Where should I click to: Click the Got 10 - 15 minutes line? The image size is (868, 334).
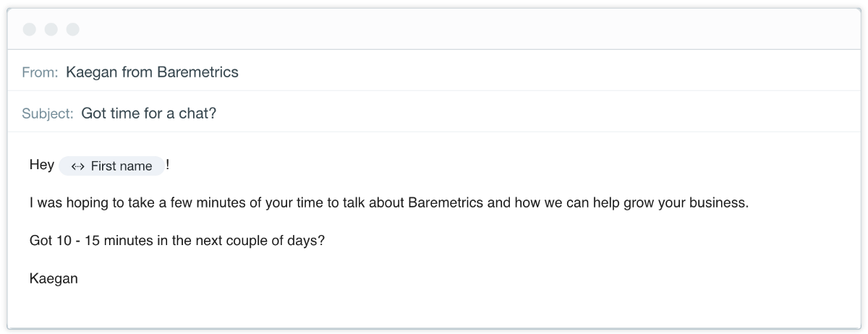176,240
